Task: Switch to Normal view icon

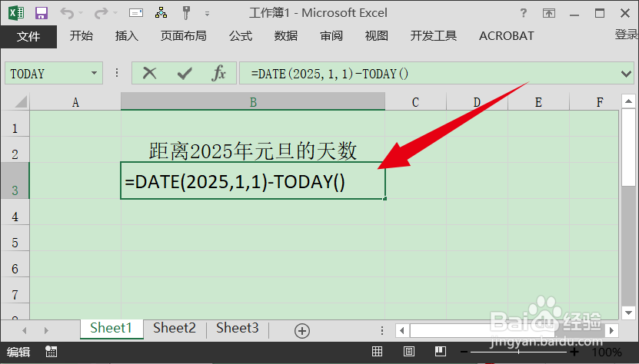Action: point(378,352)
